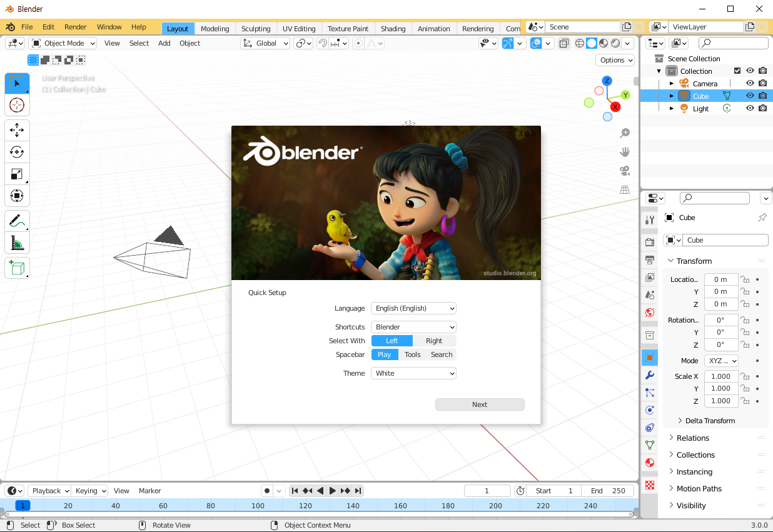Open the Shortcuts dropdown
This screenshot has width=773, height=532.
tap(413, 327)
